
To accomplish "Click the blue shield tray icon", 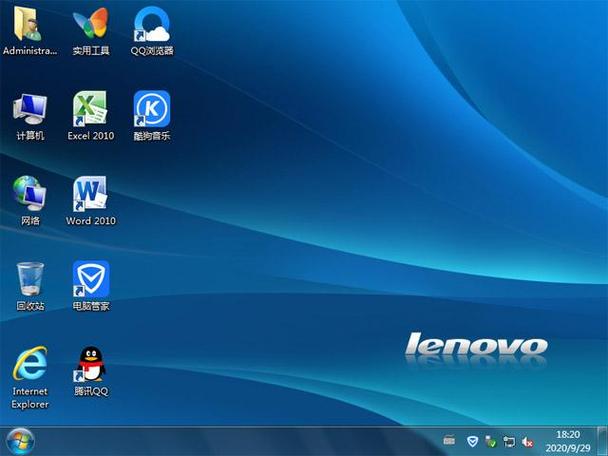I will click(472, 441).
